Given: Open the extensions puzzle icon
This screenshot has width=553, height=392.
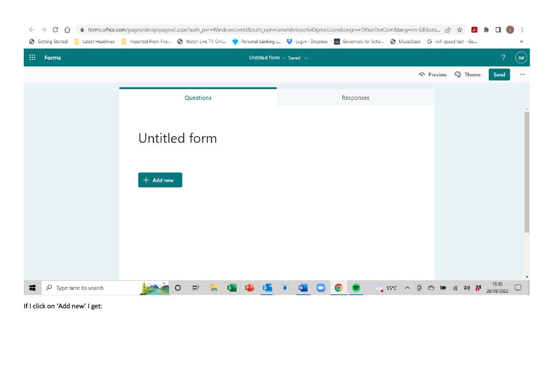Looking at the screenshot, I should [x=487, y=30].
